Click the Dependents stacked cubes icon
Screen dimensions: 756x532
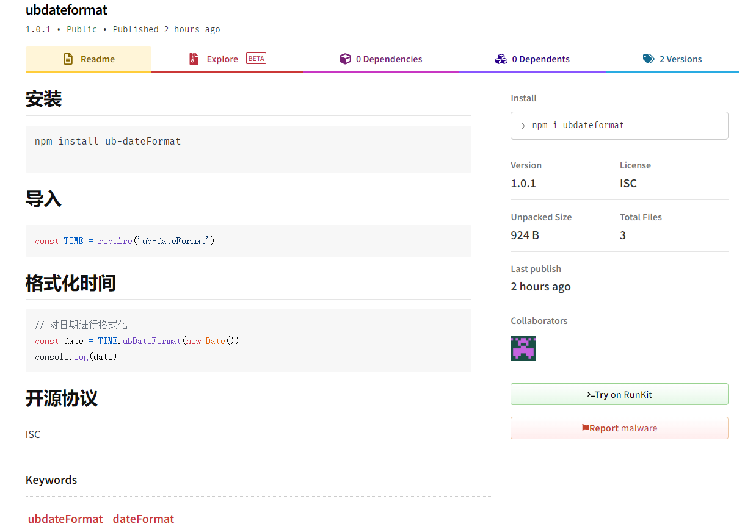501,59
